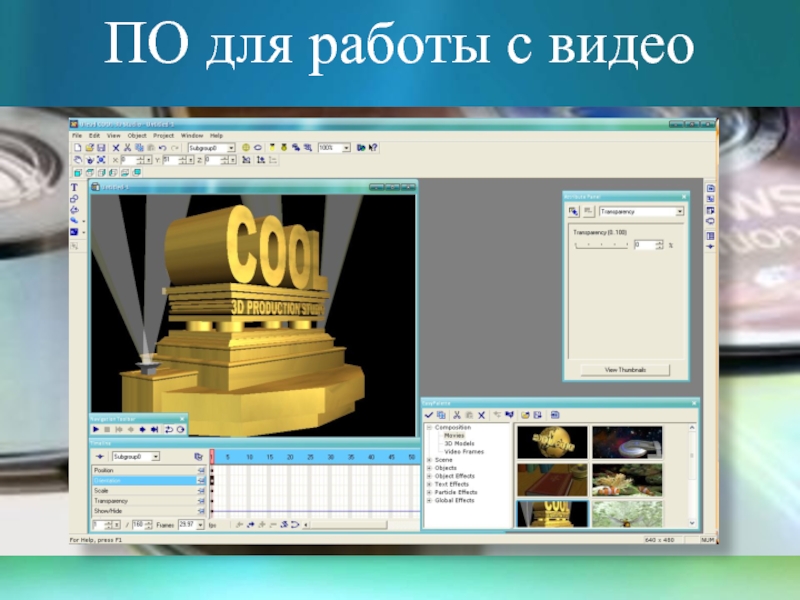Image resolution: width=800 pixels, height=600 pixels.
Task: Toggle the Scale track enable icon
Action: tap(201, 490)
